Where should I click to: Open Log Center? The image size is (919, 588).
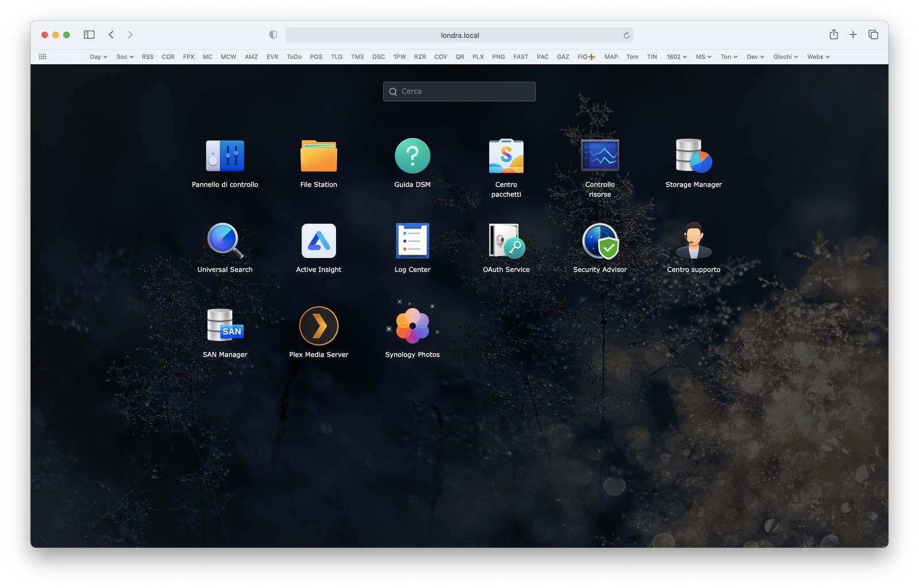412,241
